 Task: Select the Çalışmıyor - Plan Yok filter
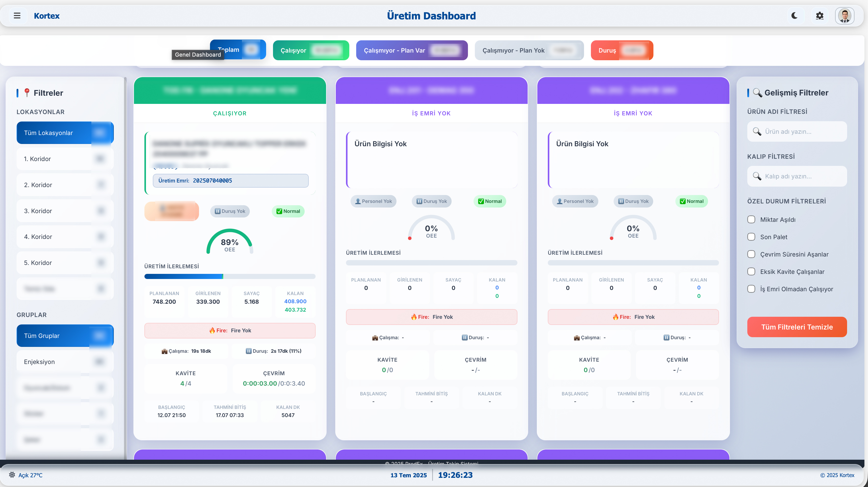(x=529, y=50)
